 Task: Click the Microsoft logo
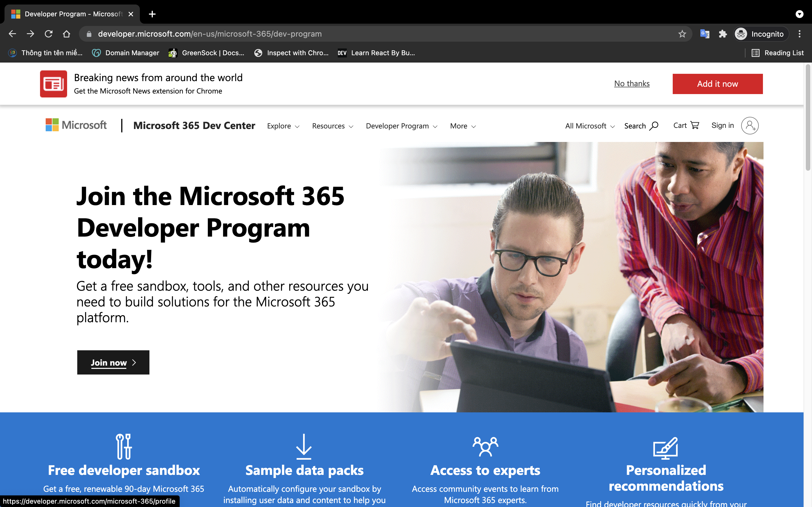[x=76, y=125]
